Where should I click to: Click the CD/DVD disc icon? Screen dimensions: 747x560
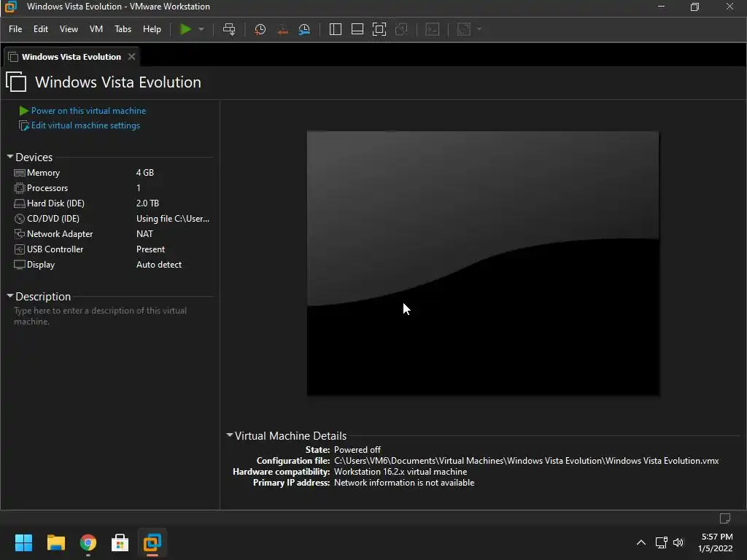click(x=20, y=219)
